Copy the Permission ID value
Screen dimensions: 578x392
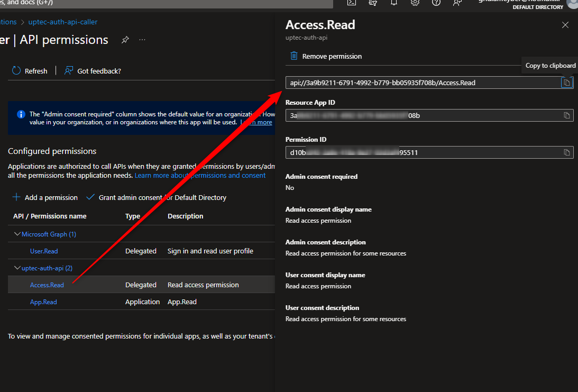pyautogui.click(x=566, y=152)
